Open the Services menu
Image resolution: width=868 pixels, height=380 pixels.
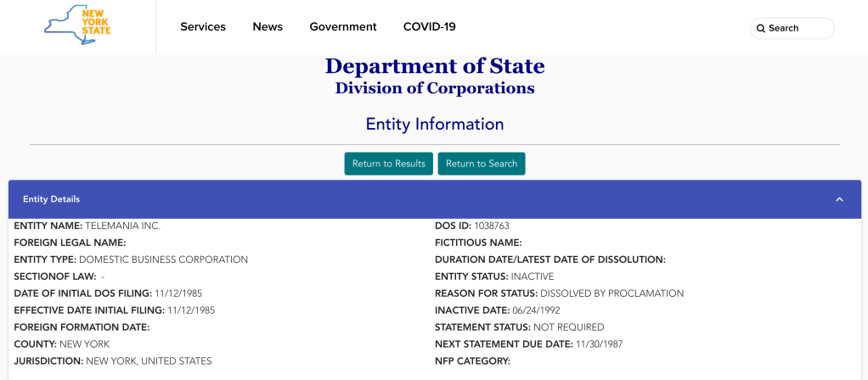(x=203, y=27)
